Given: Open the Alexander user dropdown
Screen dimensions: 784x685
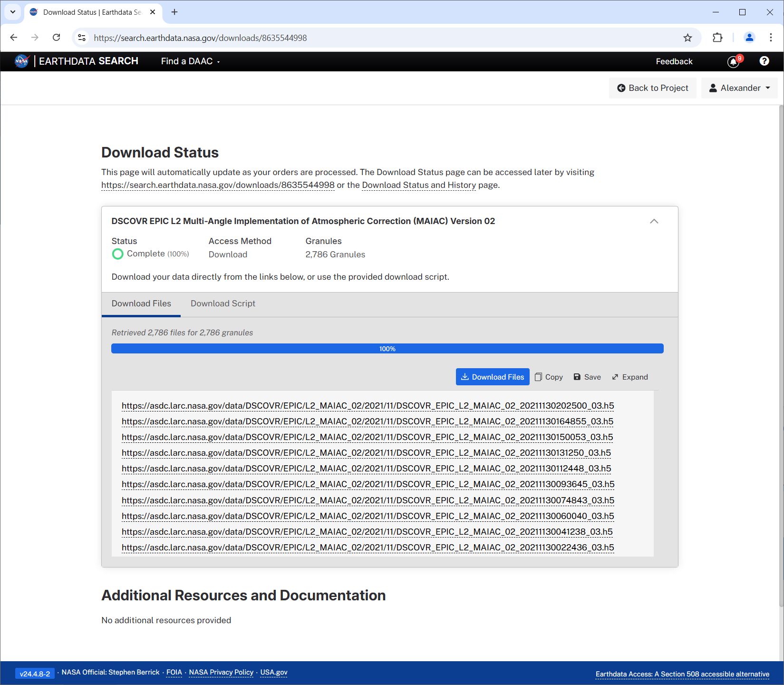Looking at the screenshot, I should tap(739, 88).
